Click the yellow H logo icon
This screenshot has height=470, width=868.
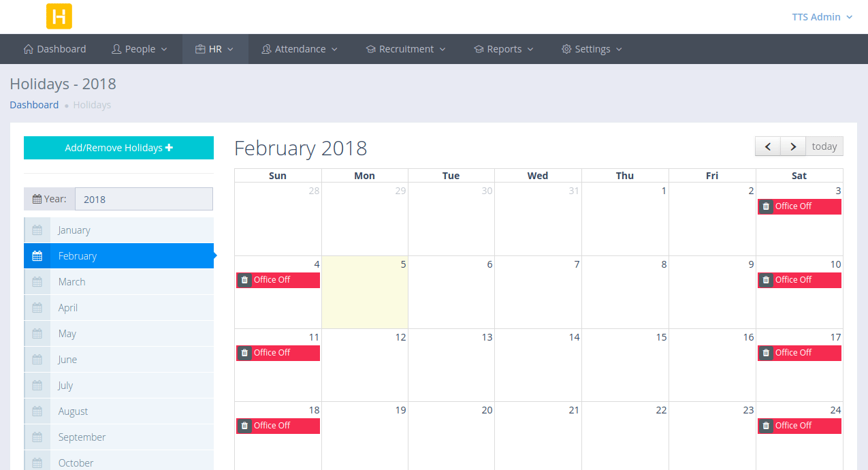pyautogui.click(x=59, y=16)
